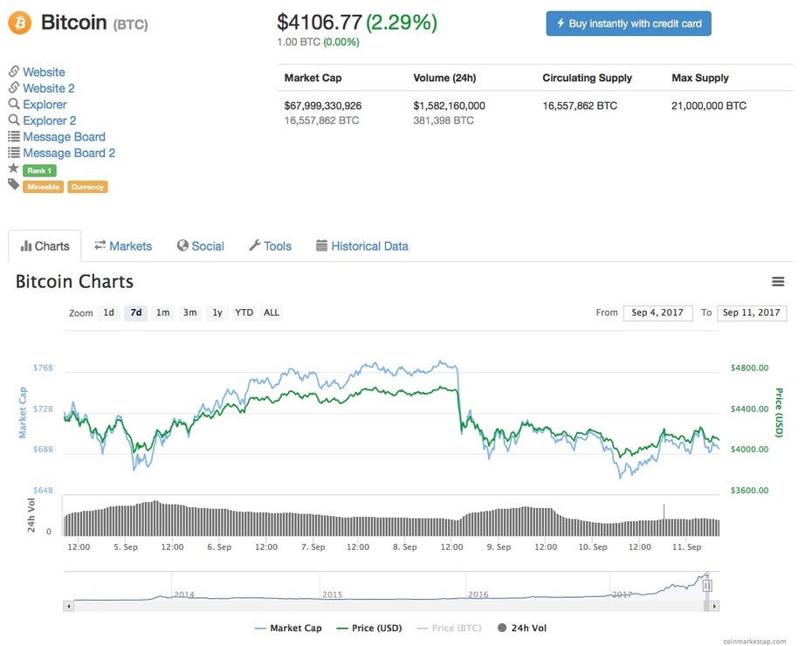Click the orange Bitcoin logo icon

pyautogui.click(x=20, y=23)
